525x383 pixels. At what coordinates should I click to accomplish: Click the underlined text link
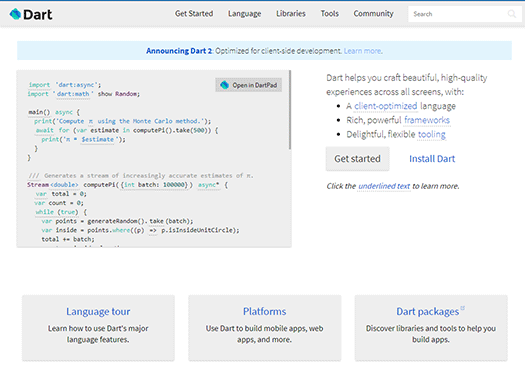point(384,186)
